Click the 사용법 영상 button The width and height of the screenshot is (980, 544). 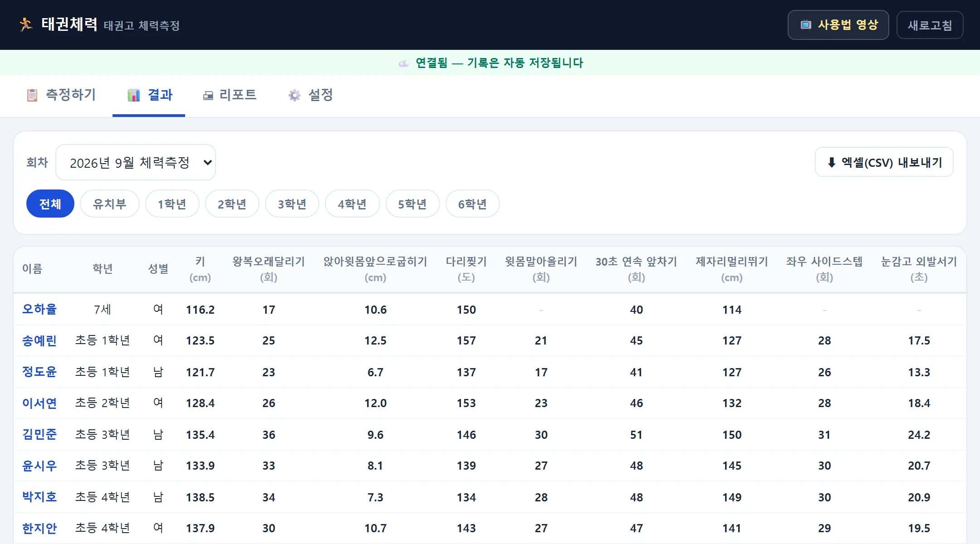click(838, 25)
